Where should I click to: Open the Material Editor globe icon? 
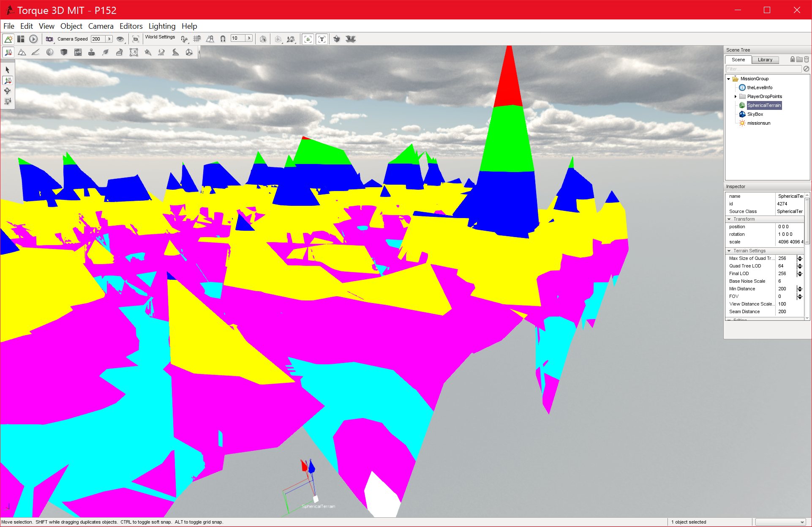click(x=50, y=52)
